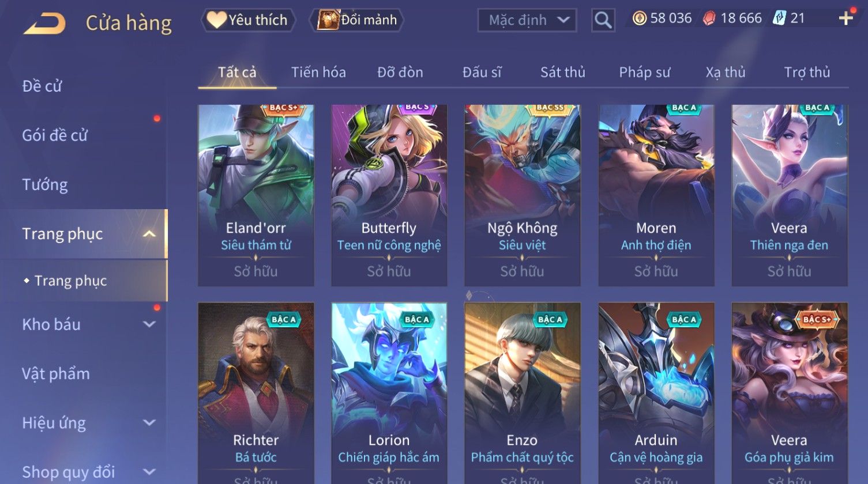
Task: Open Đổi mảnh chest exchange
Action: (358, 20)
